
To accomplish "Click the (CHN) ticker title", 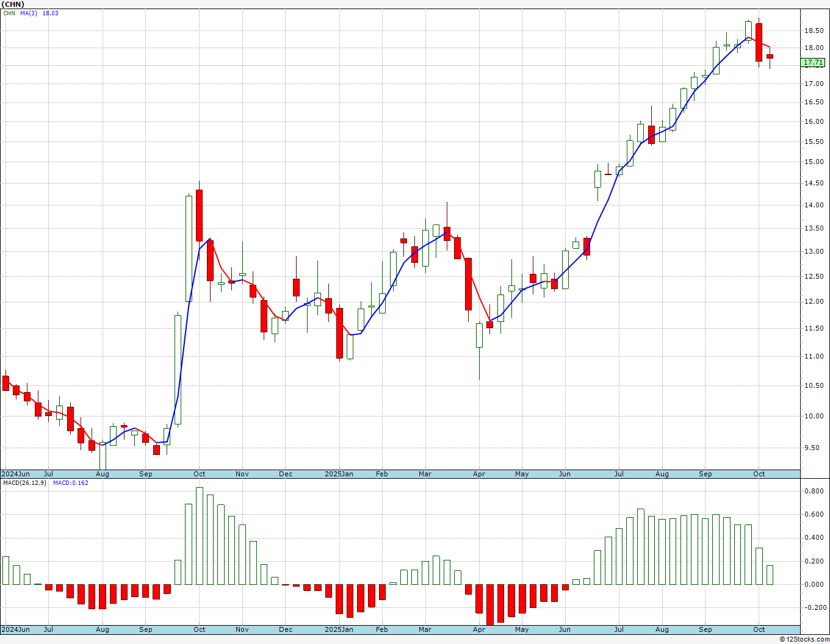I will [13, 4].
